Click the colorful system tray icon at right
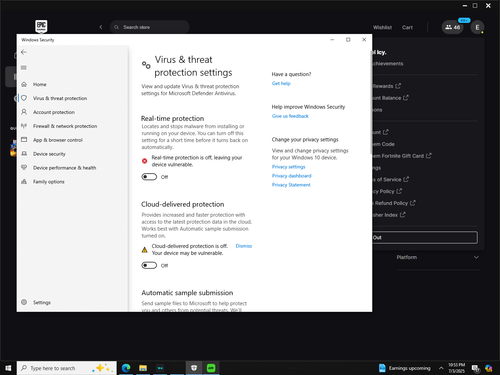500x375 pixels. [x=489, y=368]
